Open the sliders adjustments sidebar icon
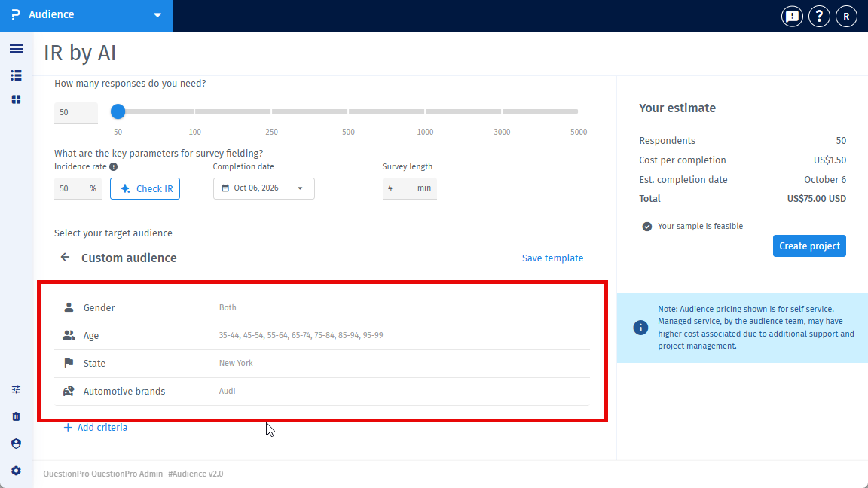The image size is (868, 488). (x=16, y=389)
